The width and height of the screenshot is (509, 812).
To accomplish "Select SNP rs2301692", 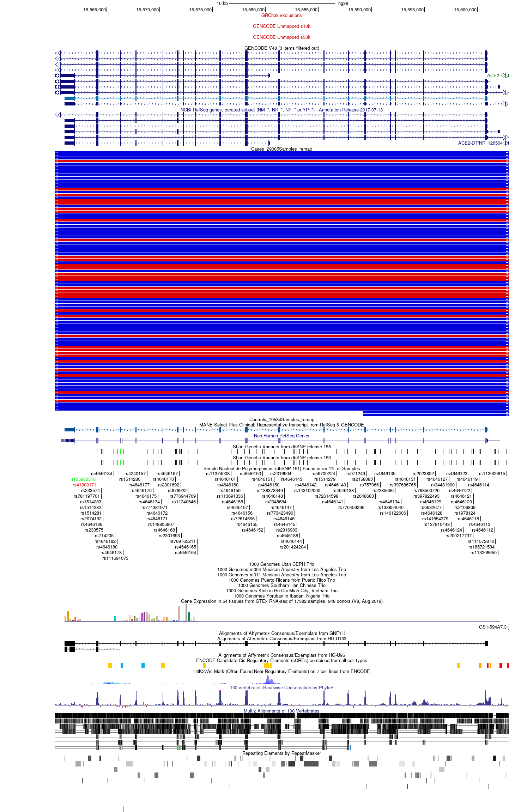I will [x=169, y=485].
